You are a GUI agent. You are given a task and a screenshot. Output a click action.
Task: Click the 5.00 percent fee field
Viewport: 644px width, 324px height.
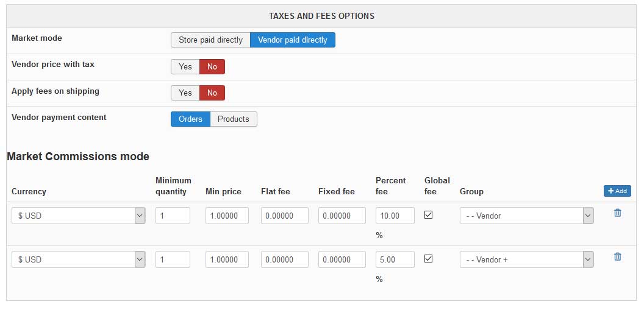tap(395, 259)
